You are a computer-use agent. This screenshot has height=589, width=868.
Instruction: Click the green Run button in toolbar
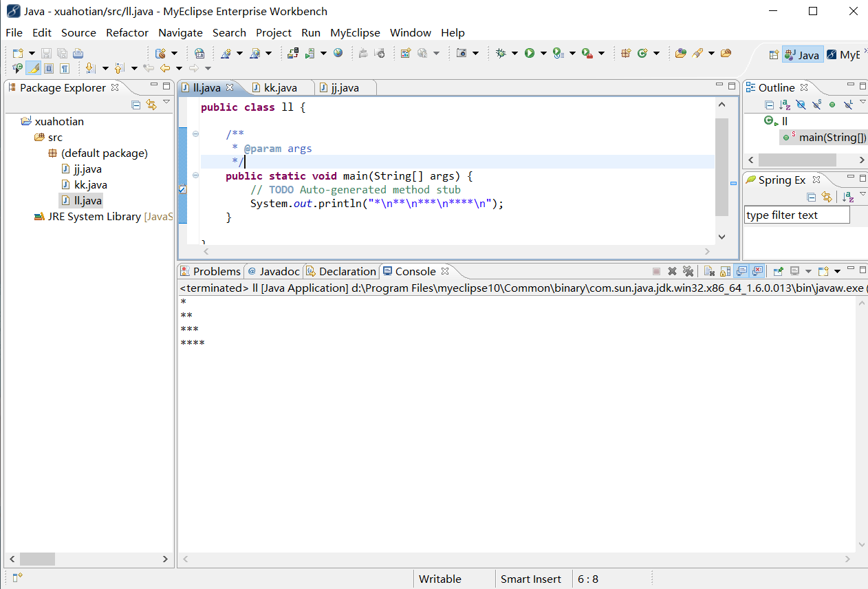[529, 53]
